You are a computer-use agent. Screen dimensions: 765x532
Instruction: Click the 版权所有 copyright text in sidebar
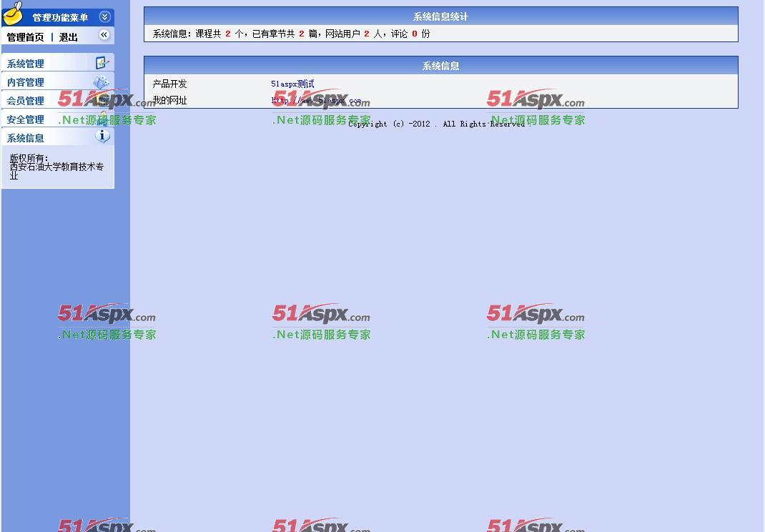point(56,167)
